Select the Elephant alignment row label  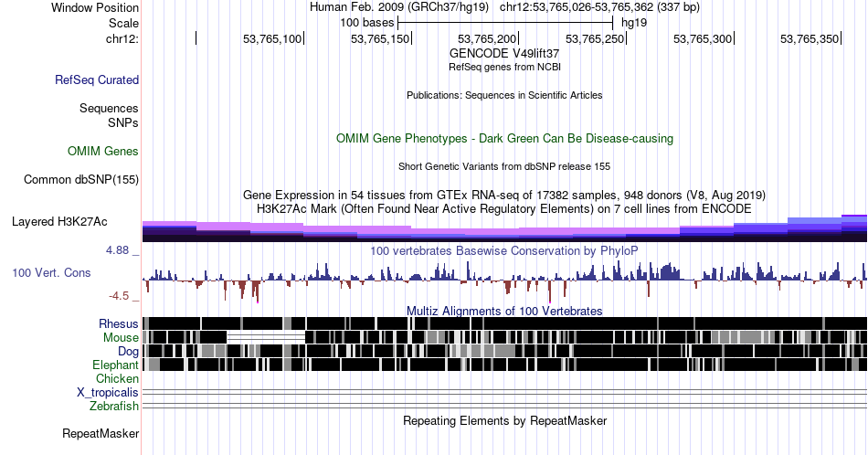116,365
